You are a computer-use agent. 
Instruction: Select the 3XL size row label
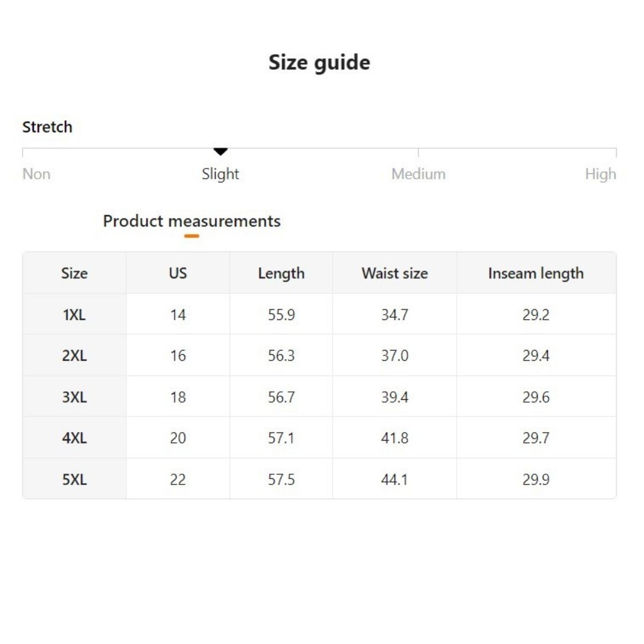(74, 397)
